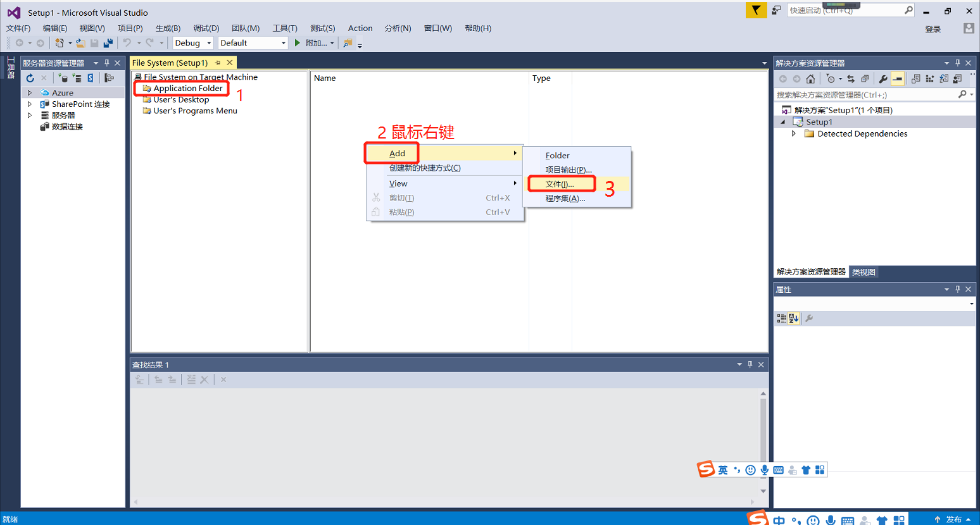Toggle Preview Selected Items in Solution Explorer
Viewport: 980px width, 525px height.
[898, 79]
